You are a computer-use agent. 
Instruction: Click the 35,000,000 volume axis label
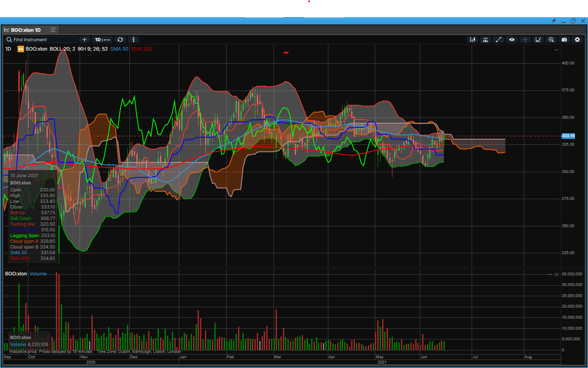click(x=572, y=274)
